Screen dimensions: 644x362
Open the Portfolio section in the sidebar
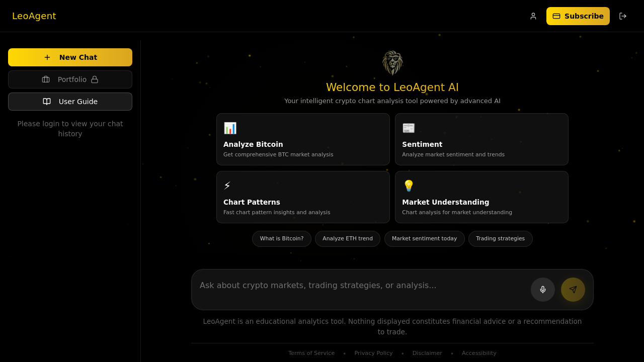click(70, 79)
